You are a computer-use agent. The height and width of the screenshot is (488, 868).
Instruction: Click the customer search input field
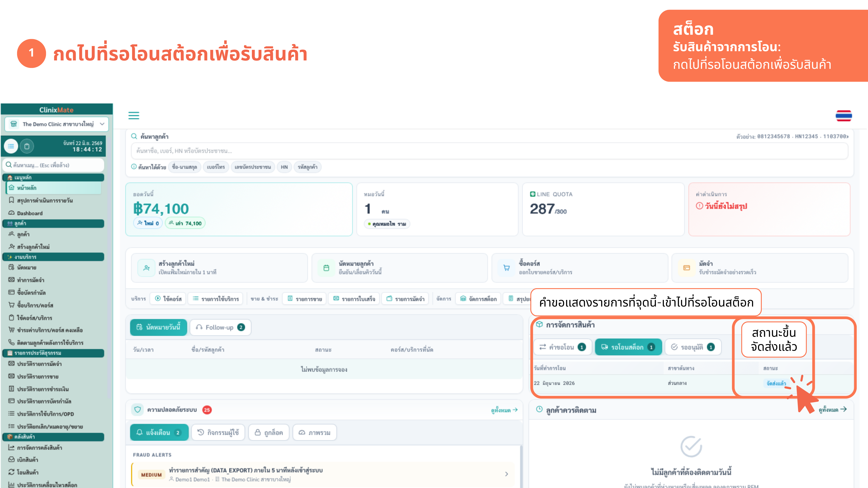click(489, 151)
